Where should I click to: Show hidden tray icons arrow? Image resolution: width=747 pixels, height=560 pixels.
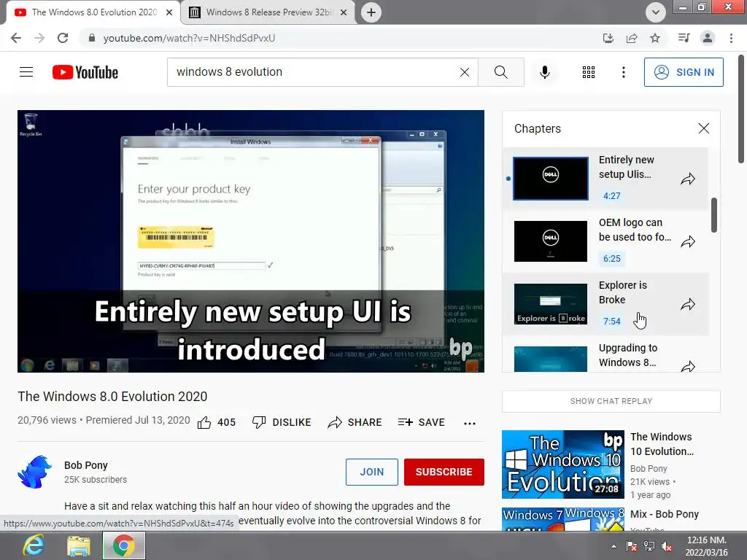pyautogui.click(x=614, y=546)
